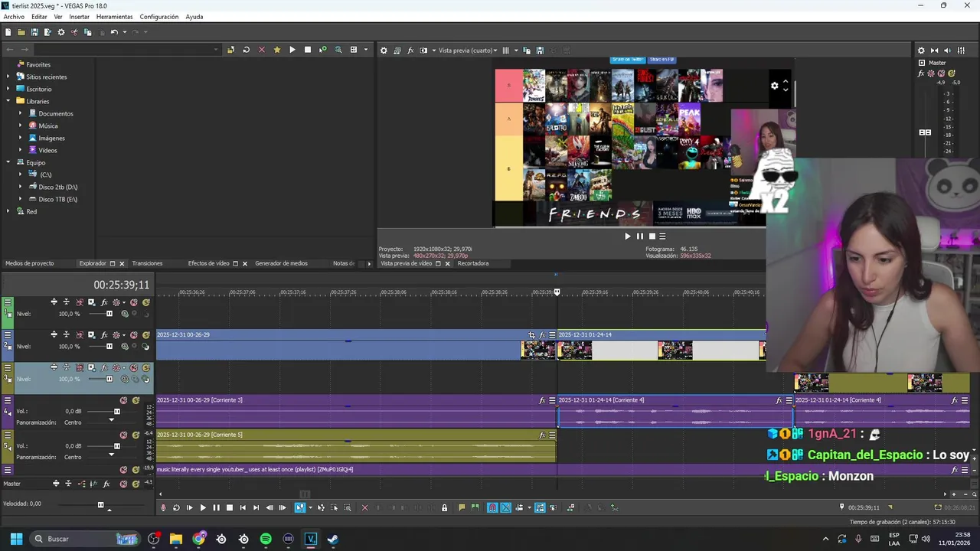Viewport: 980px width, 551px height.
Task: Pause the video preview window
Action: tap(640, 236)
